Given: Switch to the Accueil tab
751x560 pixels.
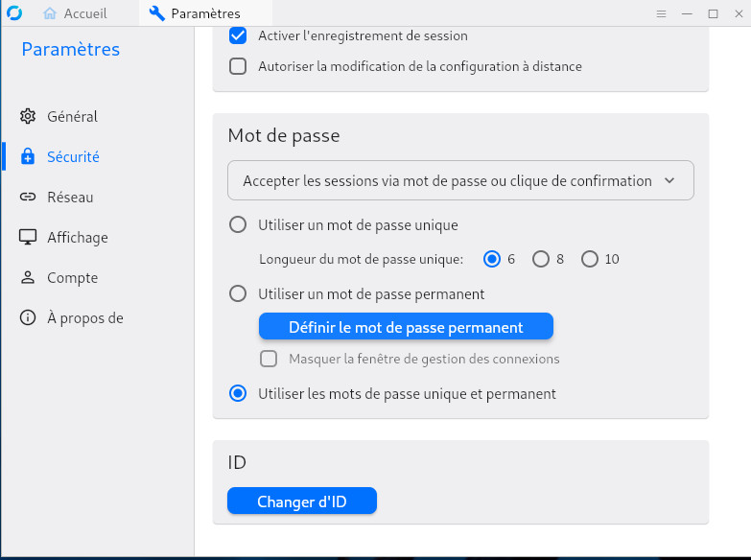Looking at the screenshot, I should point(76,13).
